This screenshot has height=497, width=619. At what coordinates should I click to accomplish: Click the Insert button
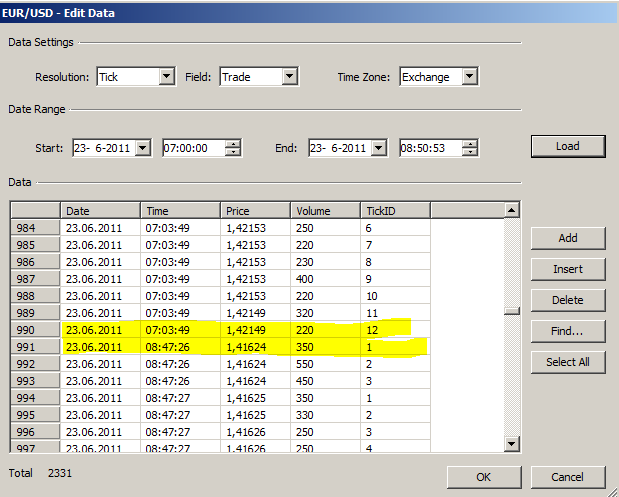click(x=568, y=269)
